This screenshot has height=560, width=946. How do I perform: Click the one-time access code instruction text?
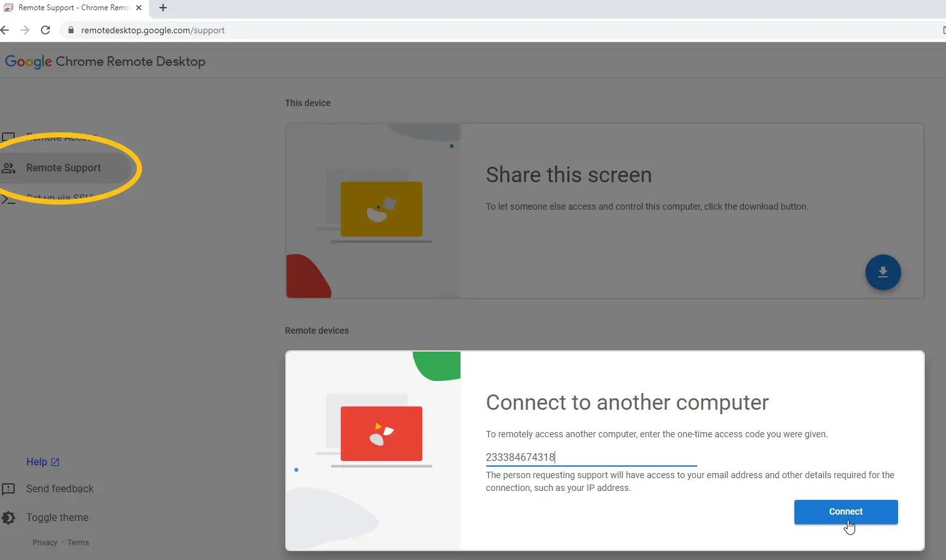click(656, 434)
